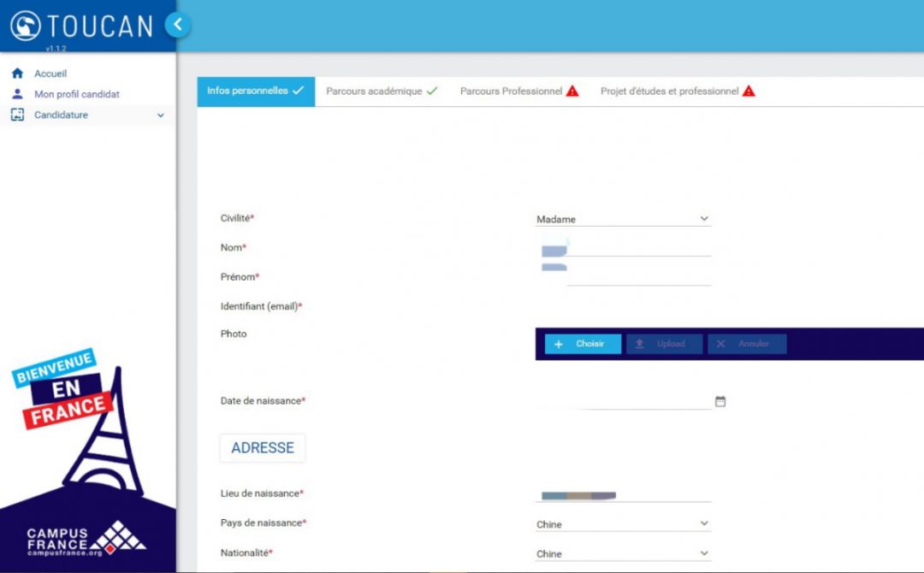This screenshot has height=573, width=924.
Task: Open the Nationalité dropdown
Action: click(x=623, y=553)
